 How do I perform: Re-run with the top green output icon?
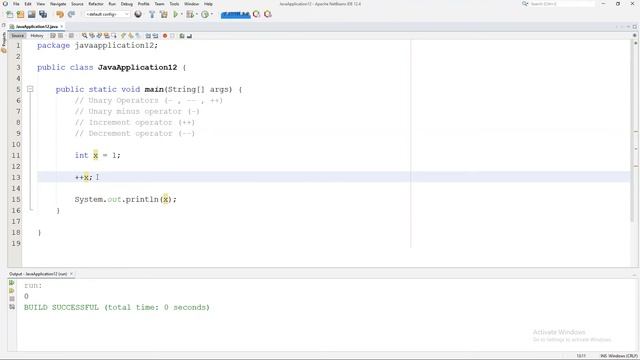pyautogui.click(x=11, y=283)
